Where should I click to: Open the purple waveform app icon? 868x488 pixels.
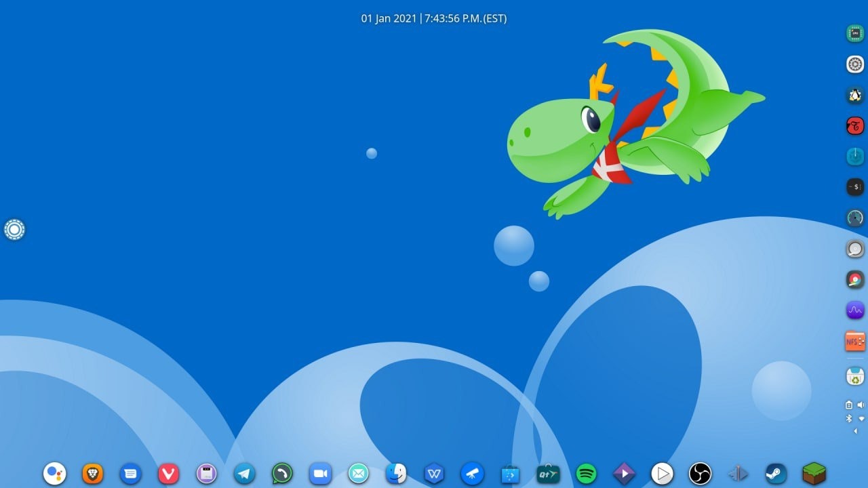[x=855, y=310]
